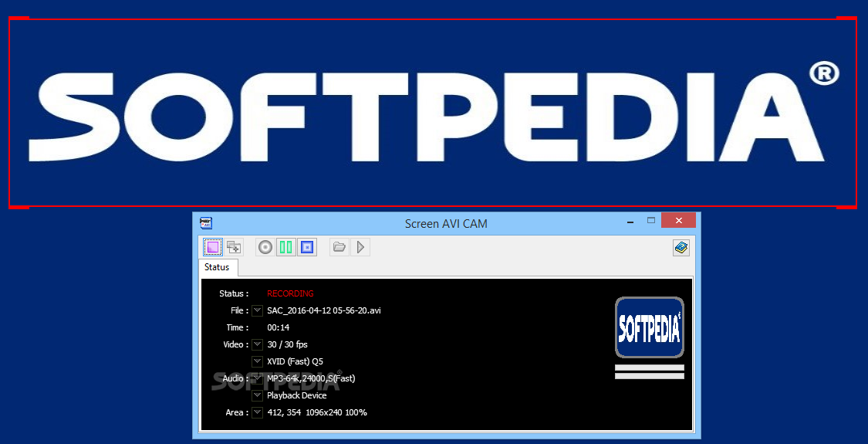
Task: Maximize the Screen AVI CAM window
Action: click(651, 221)
